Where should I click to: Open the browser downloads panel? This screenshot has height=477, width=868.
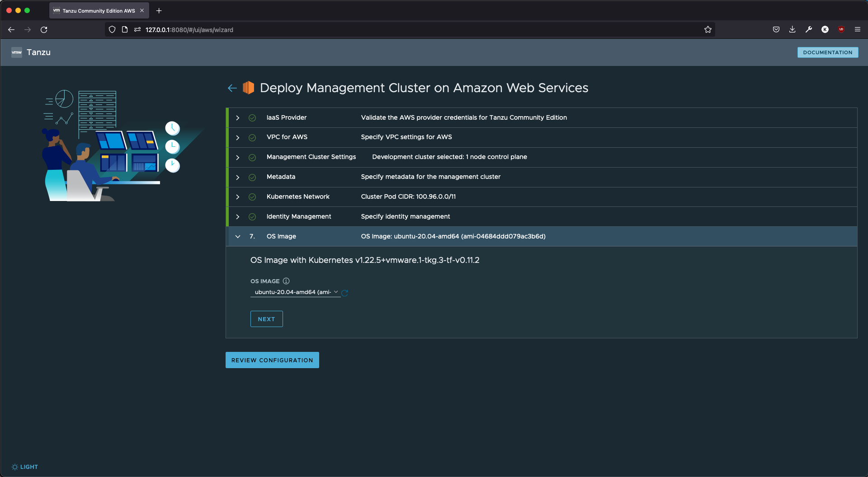793,30
